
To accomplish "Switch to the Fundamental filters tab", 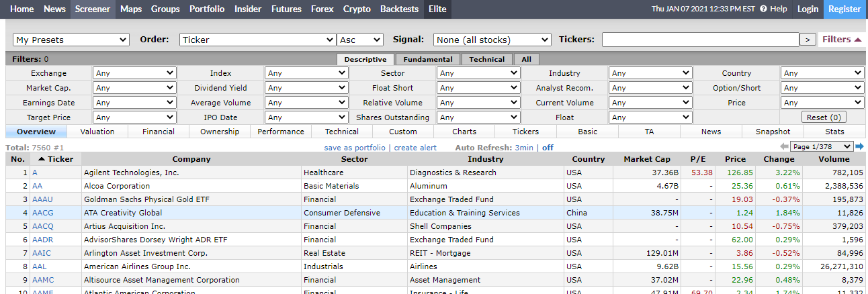I will (x=428, y=59).
